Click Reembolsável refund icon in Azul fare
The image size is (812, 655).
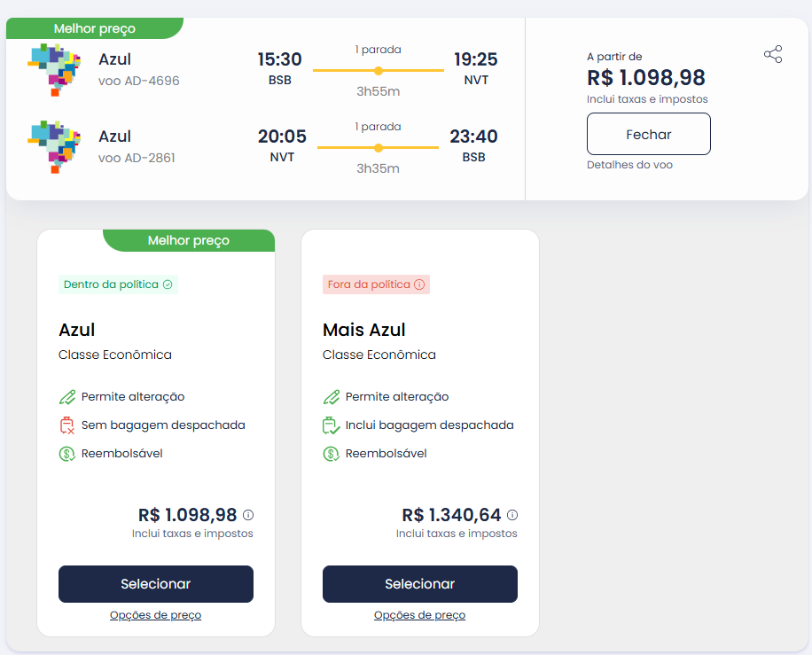pos(66,454)
